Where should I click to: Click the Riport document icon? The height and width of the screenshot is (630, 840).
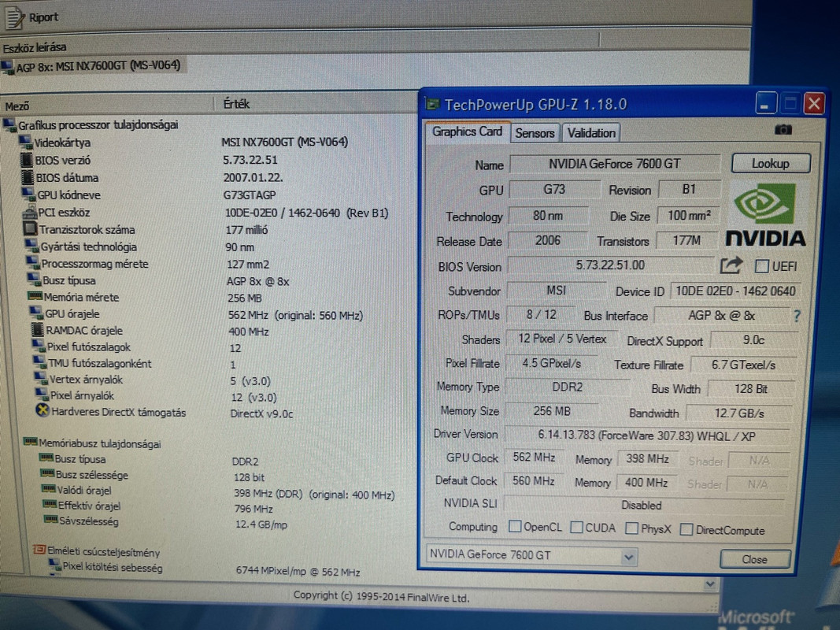pyautogui.click(x=14, y=17)
